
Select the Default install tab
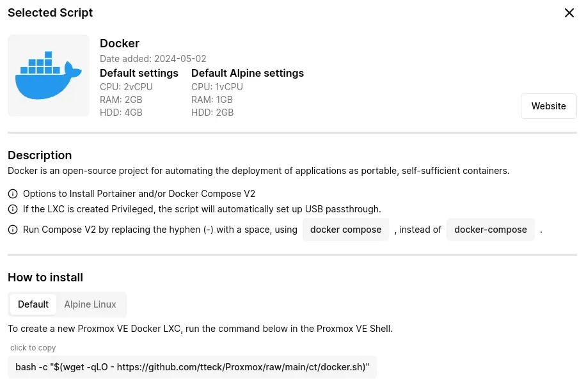click(33, 304)
